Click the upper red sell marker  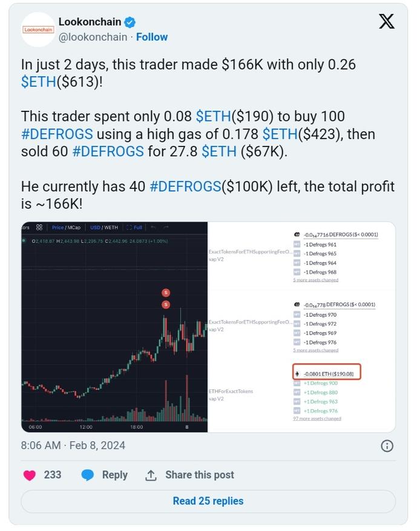166,293
